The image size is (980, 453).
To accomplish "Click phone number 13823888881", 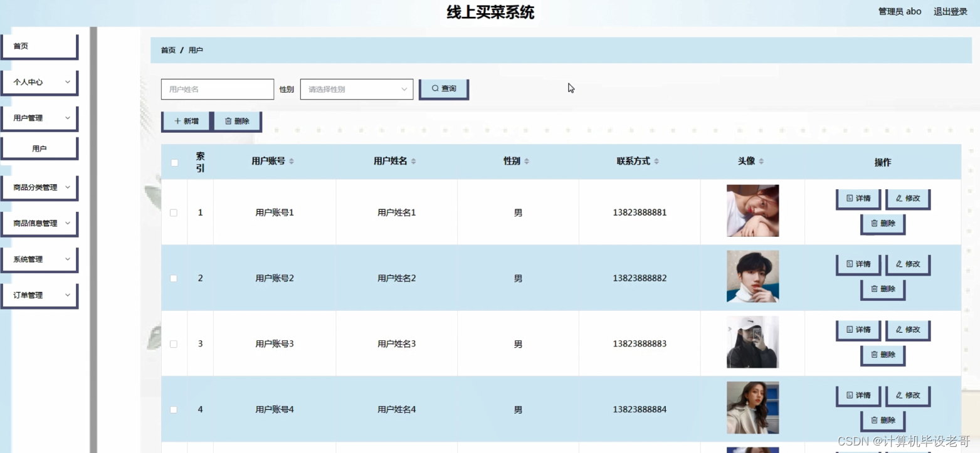I will 640,212.
